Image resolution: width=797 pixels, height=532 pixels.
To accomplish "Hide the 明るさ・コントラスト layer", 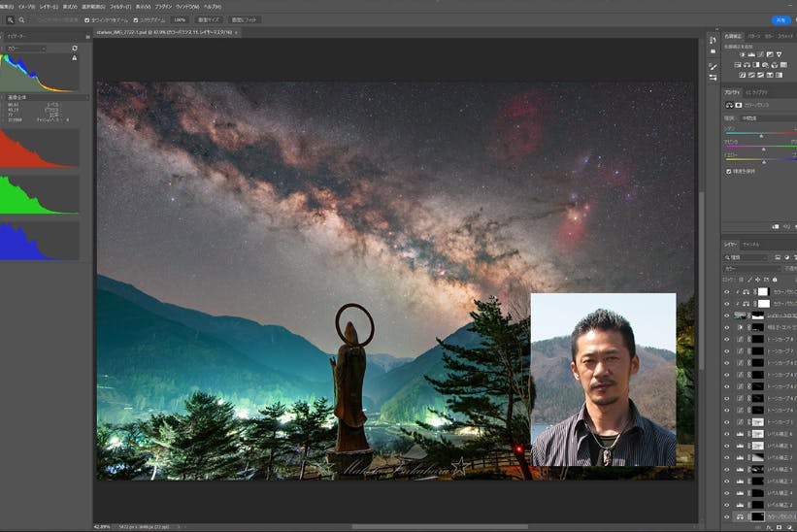I will pyautogui.click(x=727, y=327).
